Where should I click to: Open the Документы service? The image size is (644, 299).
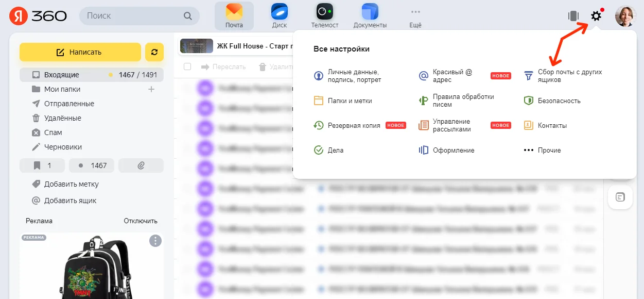(370, 16)
